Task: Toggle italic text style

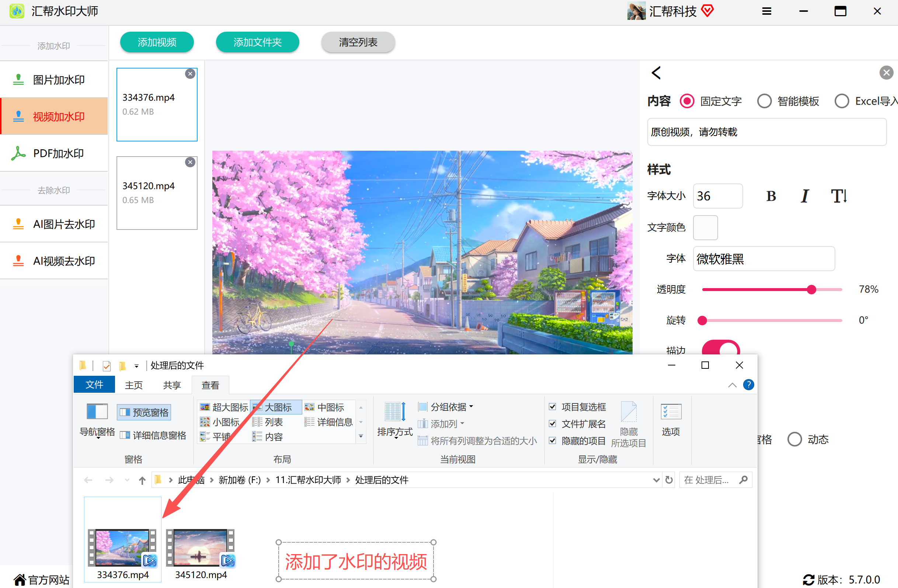Action: click(804, 196)
